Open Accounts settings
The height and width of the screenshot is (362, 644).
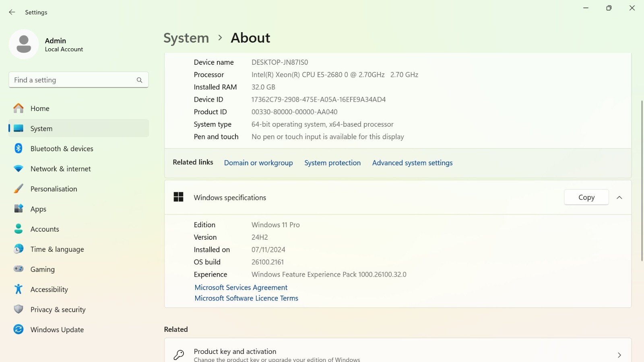(78, 229)
